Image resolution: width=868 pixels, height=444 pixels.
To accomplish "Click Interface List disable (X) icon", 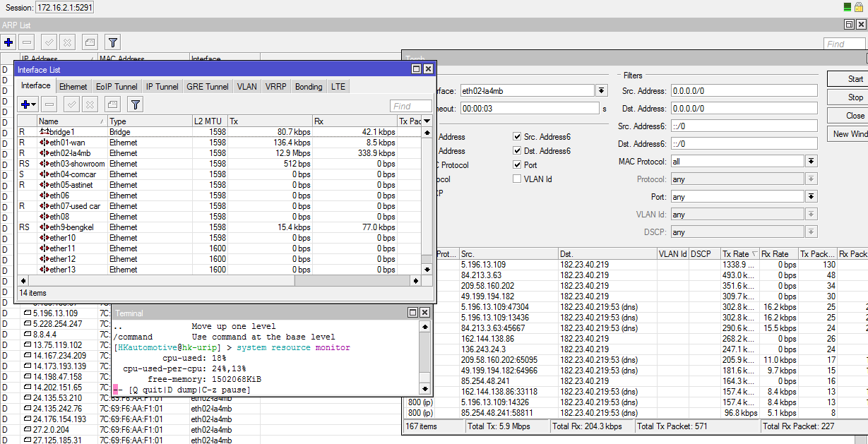I will click(x=90, y=105).
